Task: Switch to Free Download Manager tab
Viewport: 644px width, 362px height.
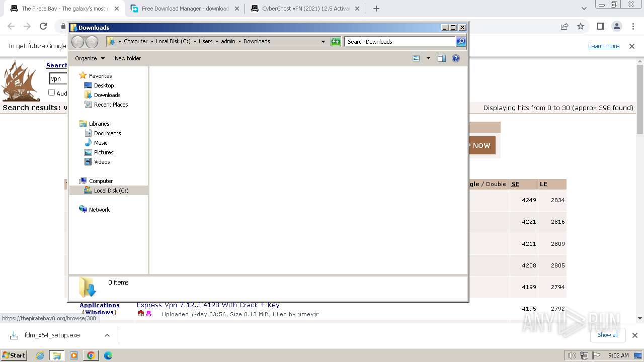Action: coord(185,9)
